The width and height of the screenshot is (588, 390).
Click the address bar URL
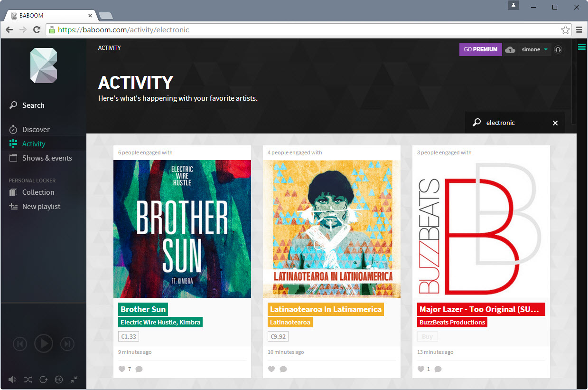(x=123, y=29)
